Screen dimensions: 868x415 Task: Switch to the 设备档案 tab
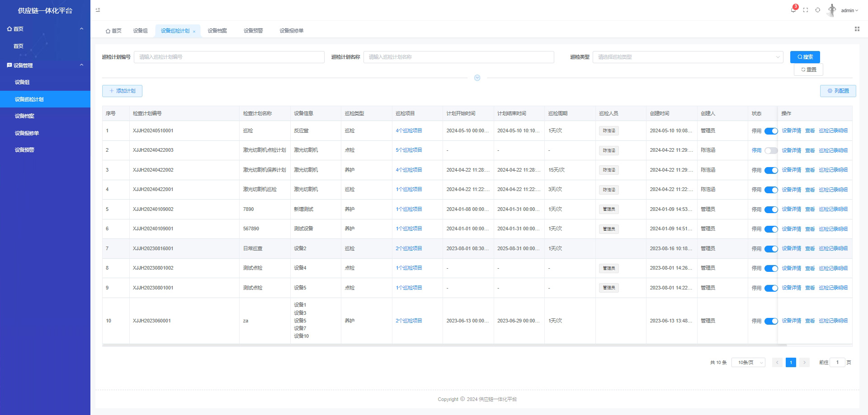[x=217, y=31]
